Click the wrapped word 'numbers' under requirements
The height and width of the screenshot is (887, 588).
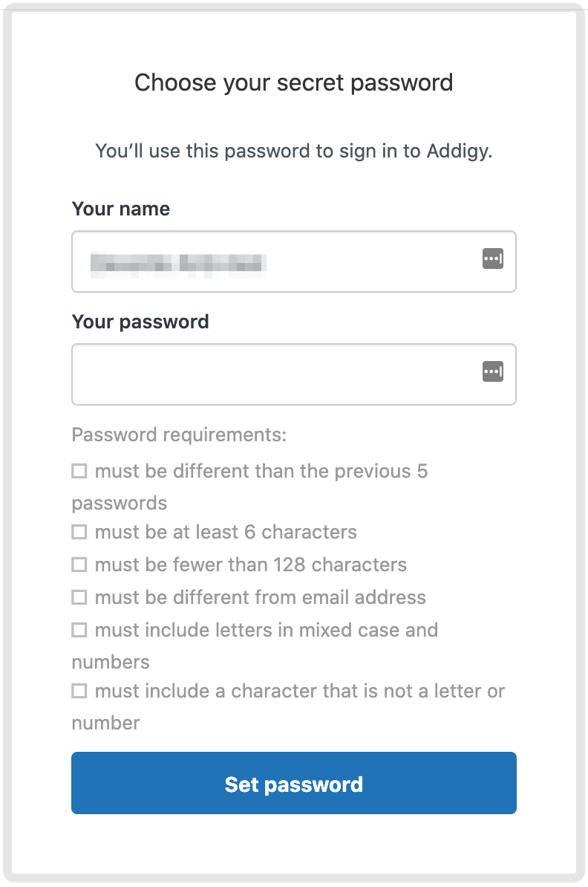[x=111, y=662]
